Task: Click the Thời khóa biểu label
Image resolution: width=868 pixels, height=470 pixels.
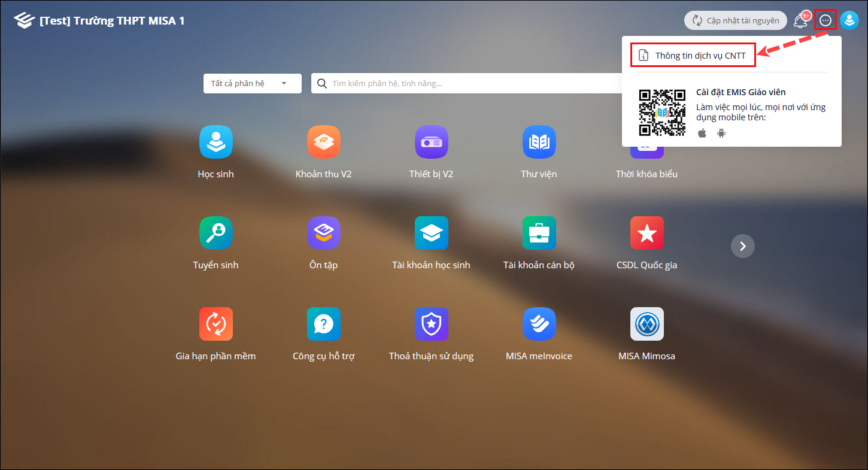Action: click(647, 174)
